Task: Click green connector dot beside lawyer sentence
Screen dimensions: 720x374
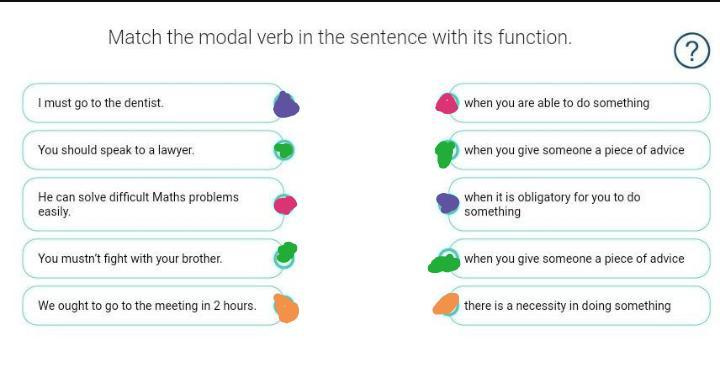Action: coord(284,150)
